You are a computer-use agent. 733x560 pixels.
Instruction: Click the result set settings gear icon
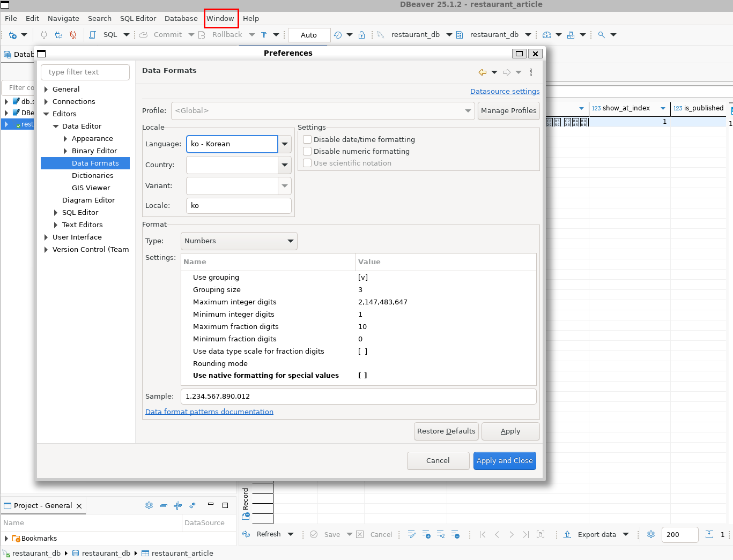coord(651,534)
